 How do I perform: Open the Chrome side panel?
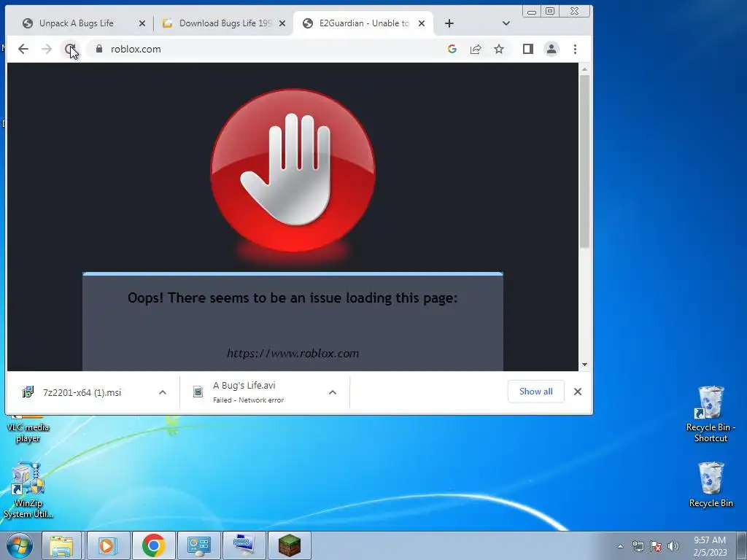pos(528,49)
